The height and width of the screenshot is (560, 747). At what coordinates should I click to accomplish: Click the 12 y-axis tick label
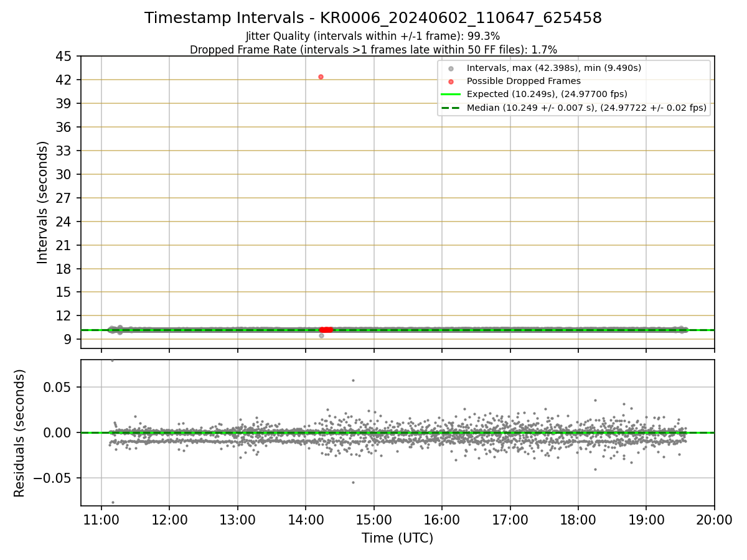(64, 315)
